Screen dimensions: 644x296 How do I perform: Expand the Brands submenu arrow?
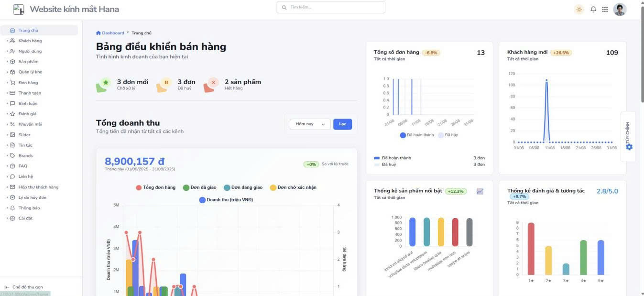[7, 156]
